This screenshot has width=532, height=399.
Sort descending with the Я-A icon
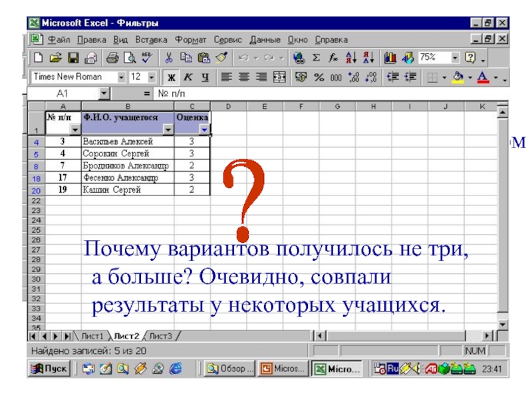(368, 58)
